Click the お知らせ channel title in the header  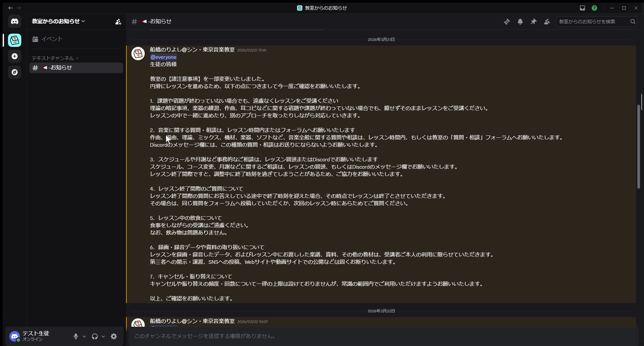coord(157,21)
